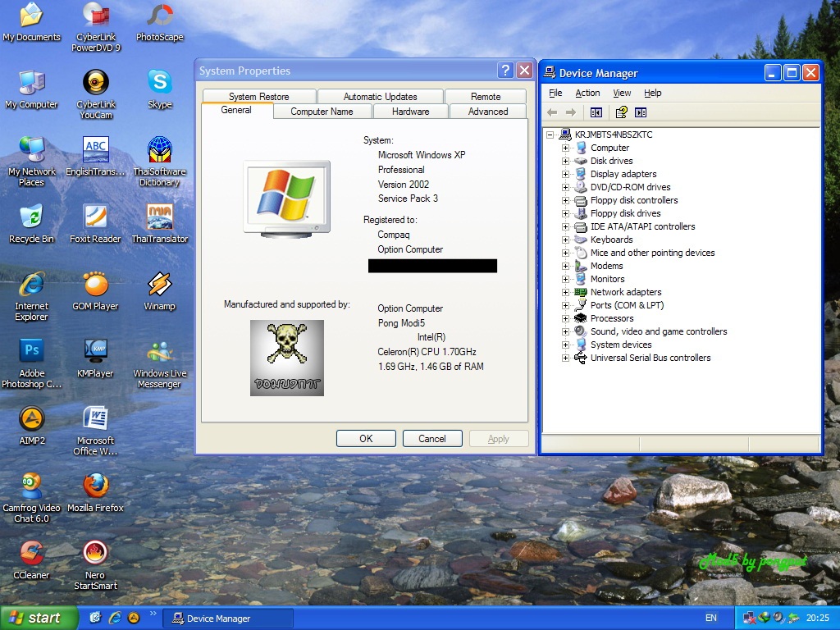Screen dimensions: 840x630
Task: Open PhotoScape desktop icon
Action: click(160, 23)
